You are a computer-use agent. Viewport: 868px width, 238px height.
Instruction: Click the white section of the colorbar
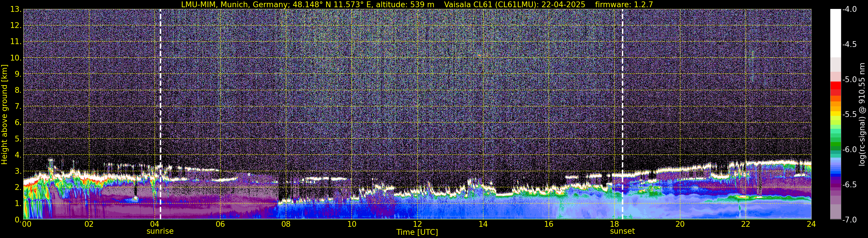point(836,33)
